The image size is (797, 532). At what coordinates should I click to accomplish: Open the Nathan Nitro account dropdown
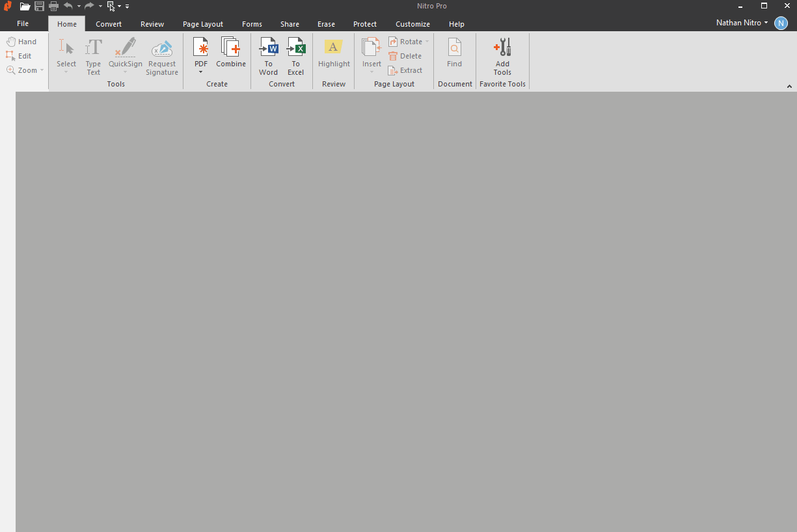(742, 23)
